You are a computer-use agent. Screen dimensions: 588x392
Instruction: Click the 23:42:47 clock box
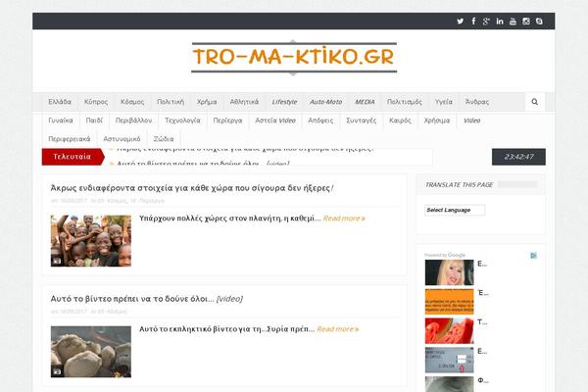click(518, 157)
